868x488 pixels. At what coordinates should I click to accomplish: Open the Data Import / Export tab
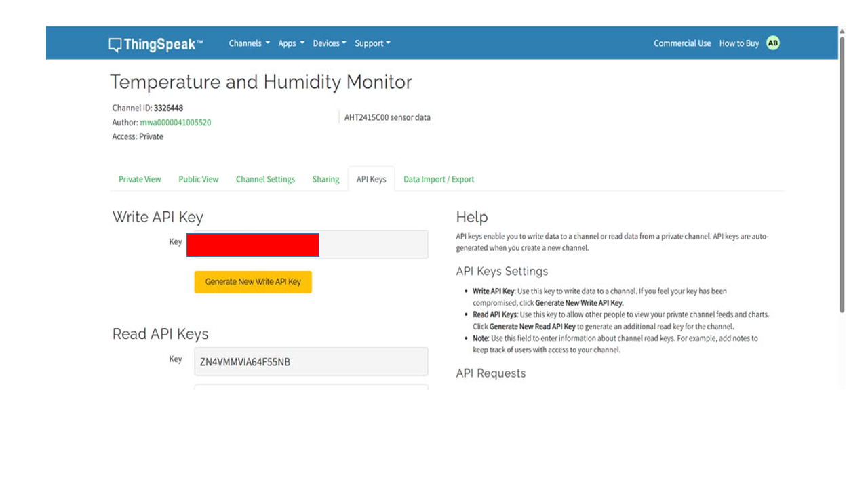tap(439, 180)
